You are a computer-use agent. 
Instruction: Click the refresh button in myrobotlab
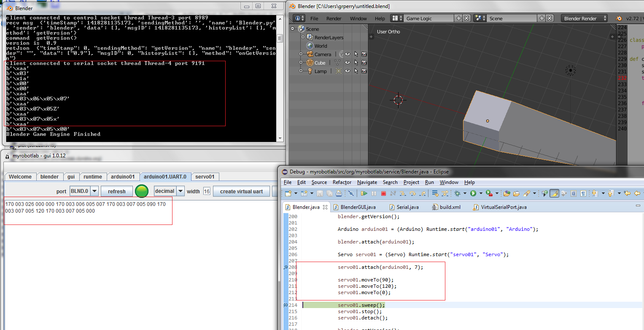click(x=116, y=191)
